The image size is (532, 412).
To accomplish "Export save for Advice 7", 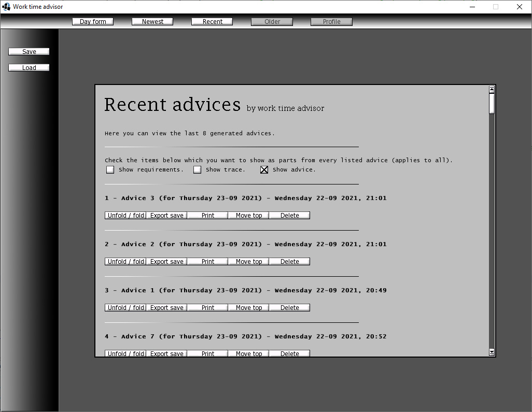I will click(x=166, y=353).
